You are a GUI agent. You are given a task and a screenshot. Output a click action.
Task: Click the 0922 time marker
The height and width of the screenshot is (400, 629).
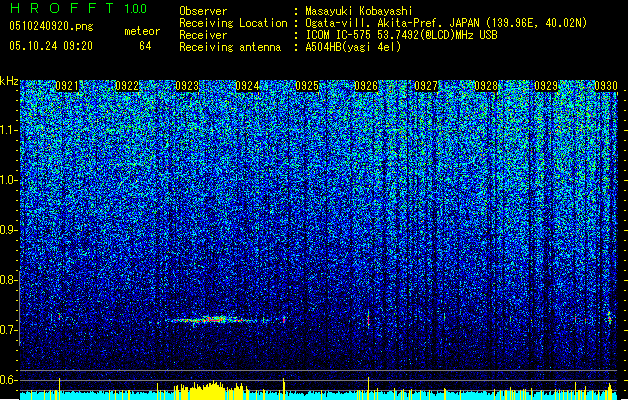[x=127, y=86]
